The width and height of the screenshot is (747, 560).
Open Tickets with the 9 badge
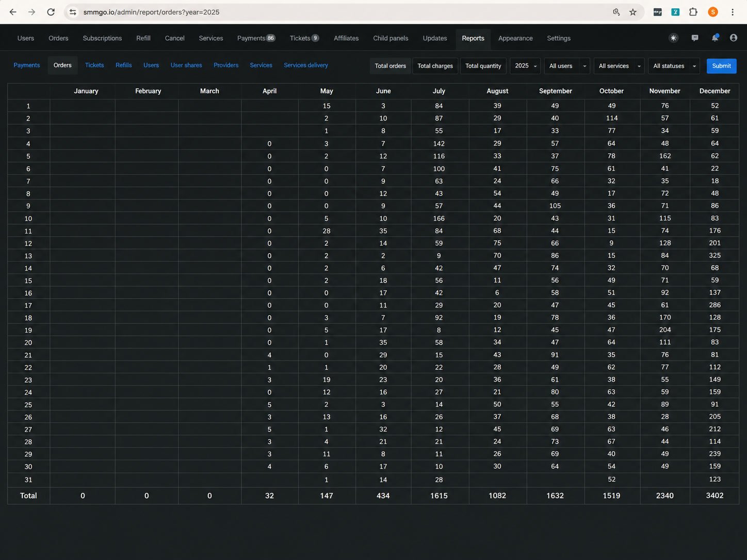pyautogui.click(x=304, y=38)
